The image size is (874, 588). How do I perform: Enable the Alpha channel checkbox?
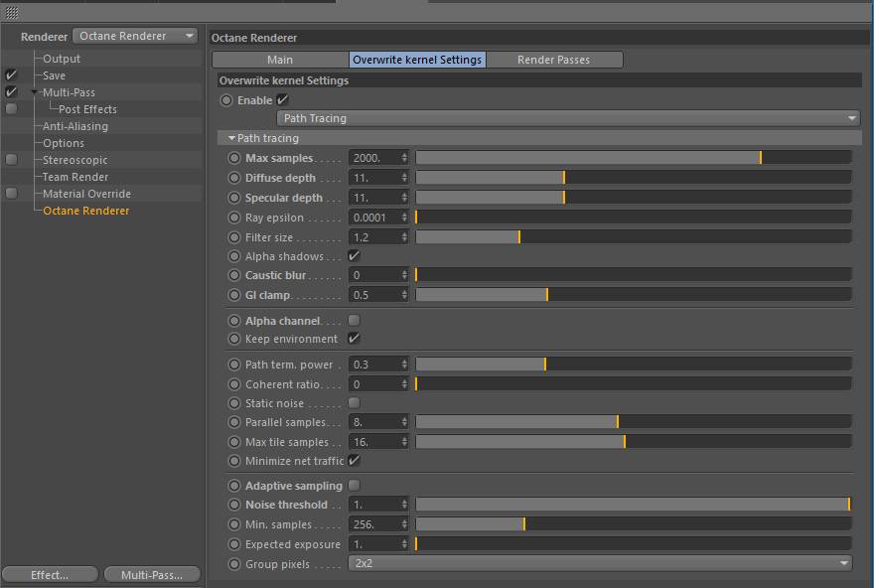pyautogui.click(x=354, y=321)
